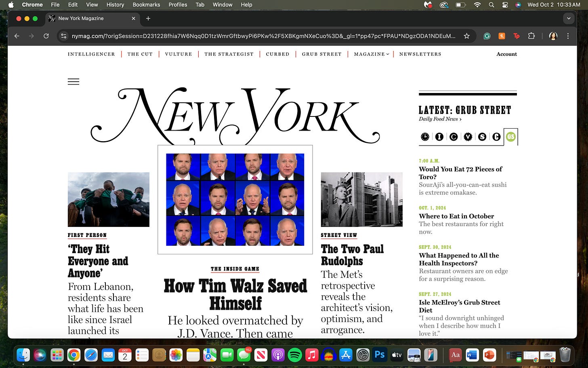
Task: Open Spotlight search in the menu bar
Action: point(491,5)
